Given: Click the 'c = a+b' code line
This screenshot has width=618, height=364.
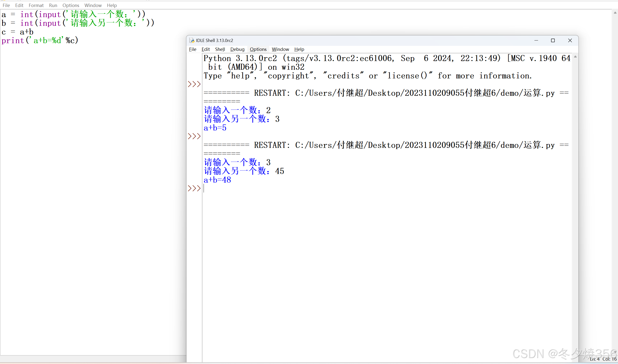Looking at the screenshot, I should [18, 32].
